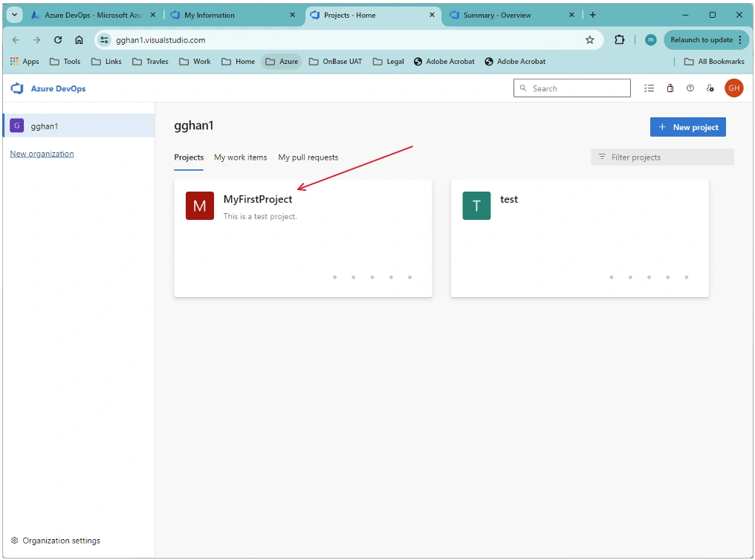Image resolution: width=755 pixels, height=560 pixels.
Task: Open the green T project tile icon
Action: pos(476,206)
